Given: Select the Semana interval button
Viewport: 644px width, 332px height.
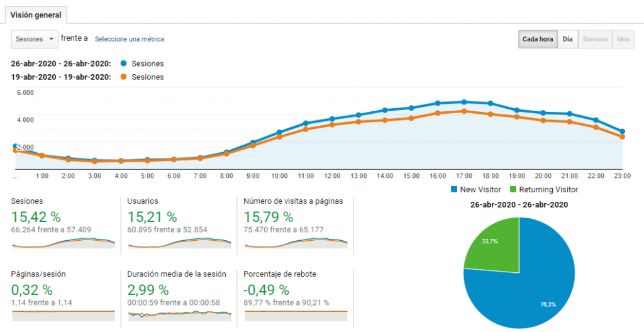Looking at the screenshot, I should click(x=595, y=39).
